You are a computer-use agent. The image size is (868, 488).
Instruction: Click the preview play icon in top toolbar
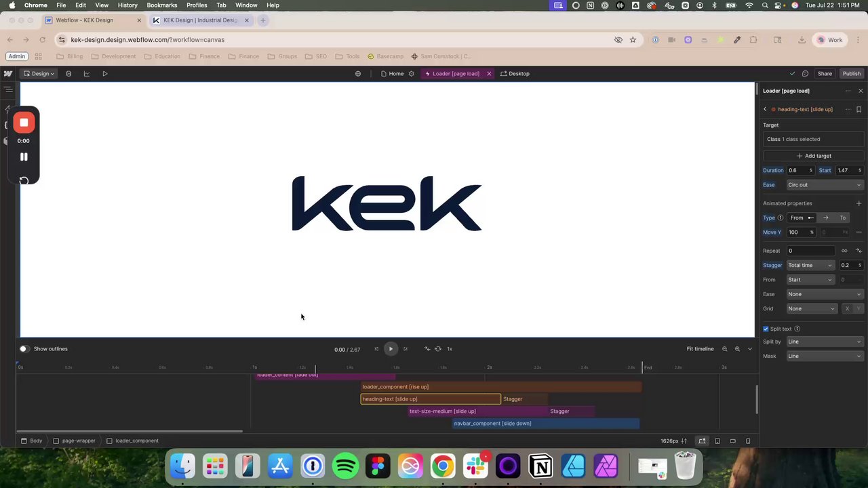pyautogui.click(x=105, y=73)
